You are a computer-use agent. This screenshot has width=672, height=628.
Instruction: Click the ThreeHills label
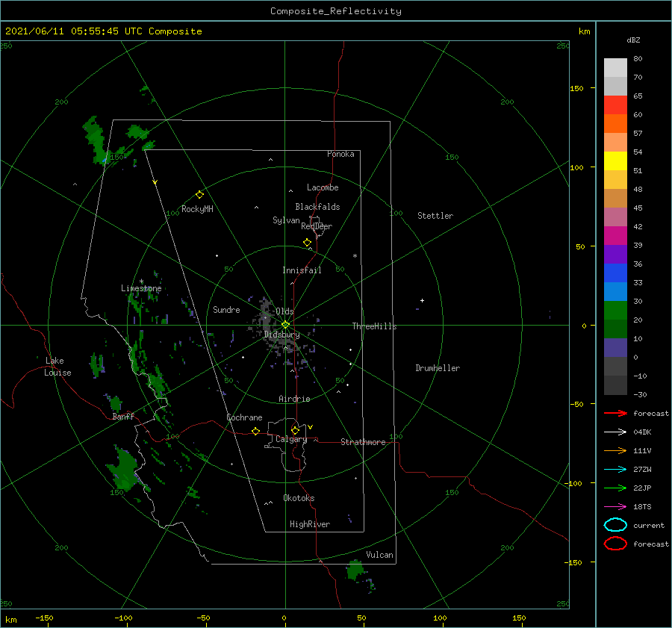click(x=374, y=326)
